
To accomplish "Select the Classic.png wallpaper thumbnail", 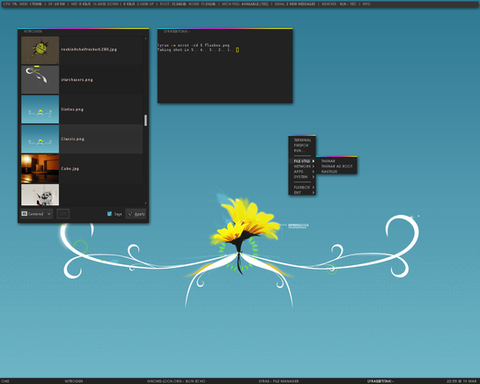I will 40,139.
